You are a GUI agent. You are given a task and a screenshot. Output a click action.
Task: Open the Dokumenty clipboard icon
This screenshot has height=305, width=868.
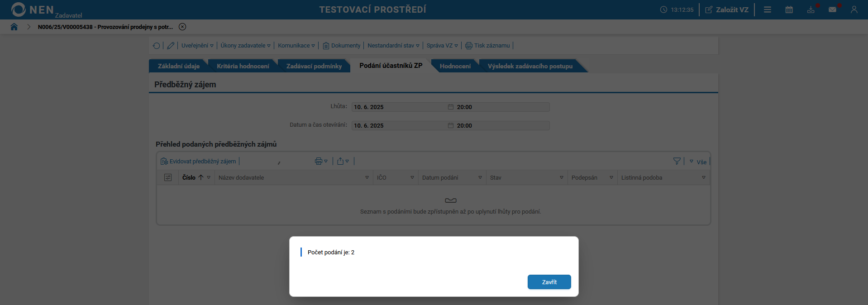click(x=325, y=45)
